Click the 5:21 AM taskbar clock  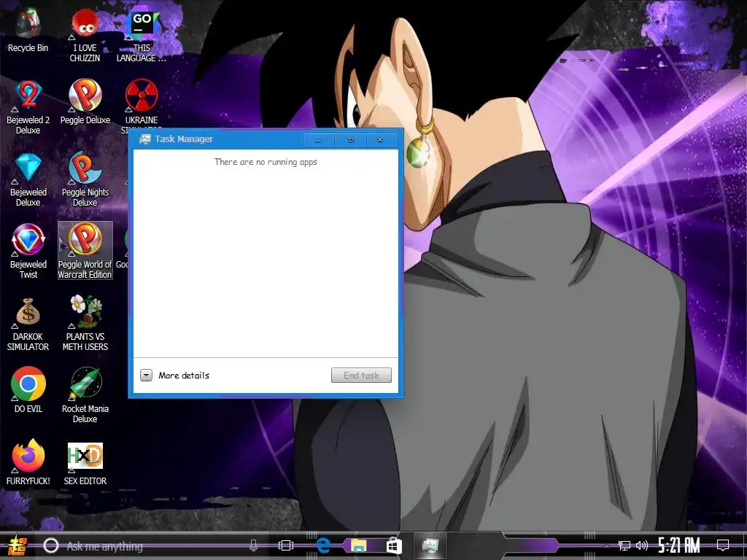pyautogui.click(x=679, y=545)
